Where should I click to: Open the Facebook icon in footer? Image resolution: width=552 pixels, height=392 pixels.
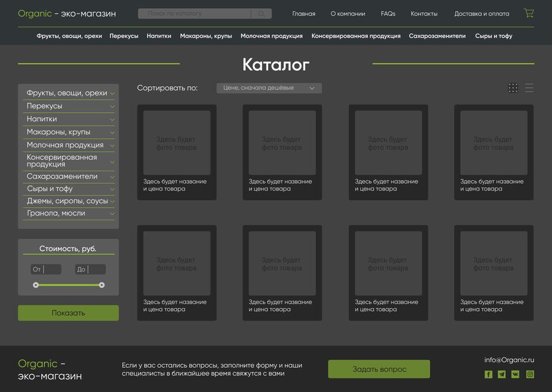(488, 374)
